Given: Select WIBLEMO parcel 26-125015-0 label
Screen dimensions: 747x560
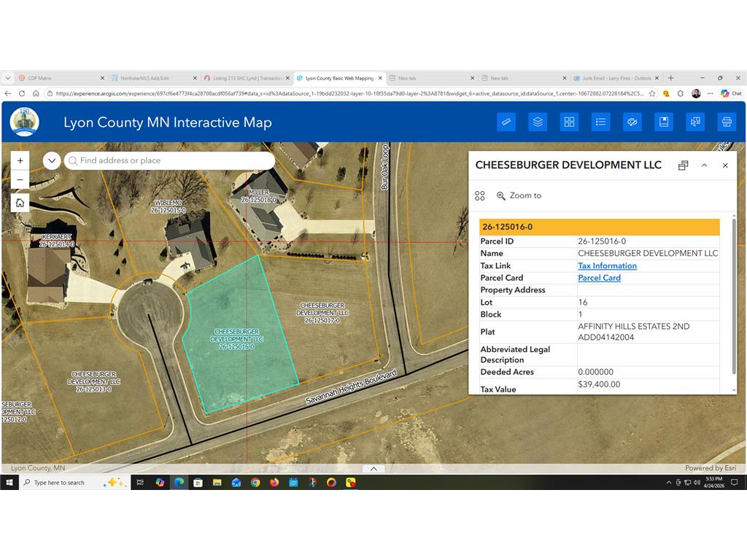Looking at the screenshot, I should pos(169,206).
